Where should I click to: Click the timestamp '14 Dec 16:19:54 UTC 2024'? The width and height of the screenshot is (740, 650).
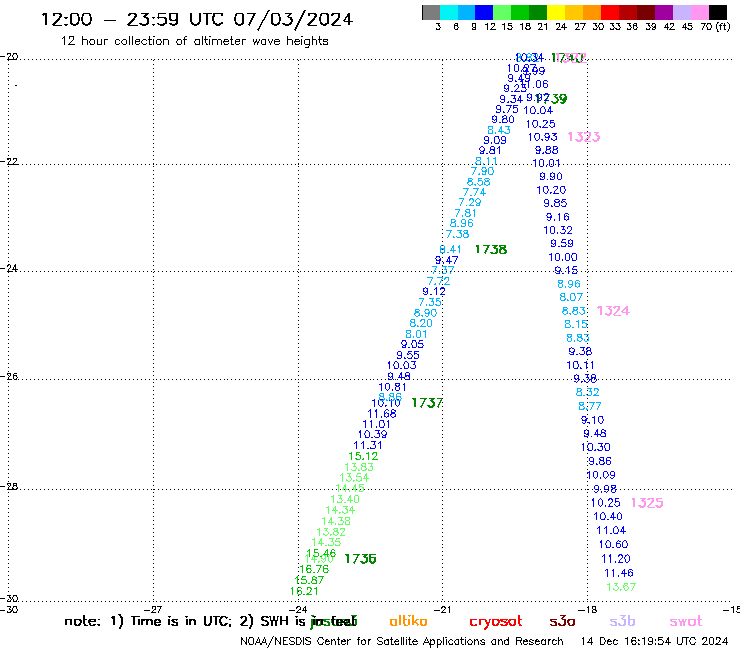[x=654, y=641]
